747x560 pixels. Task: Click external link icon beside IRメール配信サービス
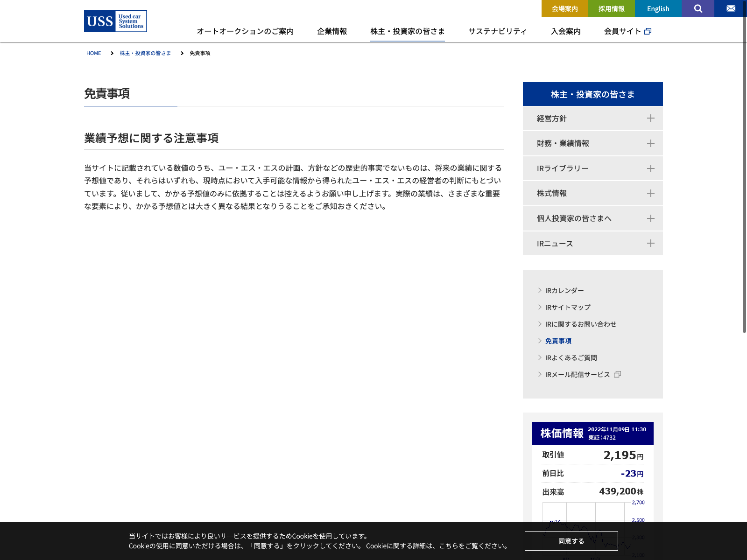coord(617,374)
